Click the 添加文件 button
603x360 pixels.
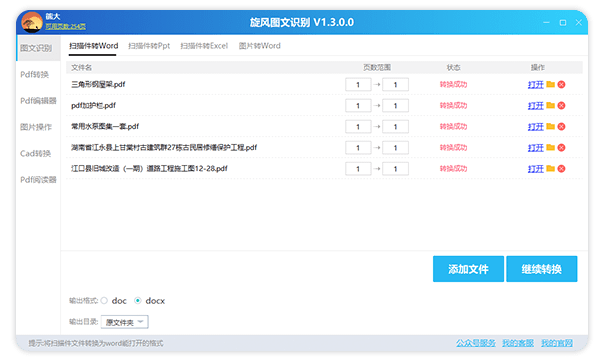[468, 269]
